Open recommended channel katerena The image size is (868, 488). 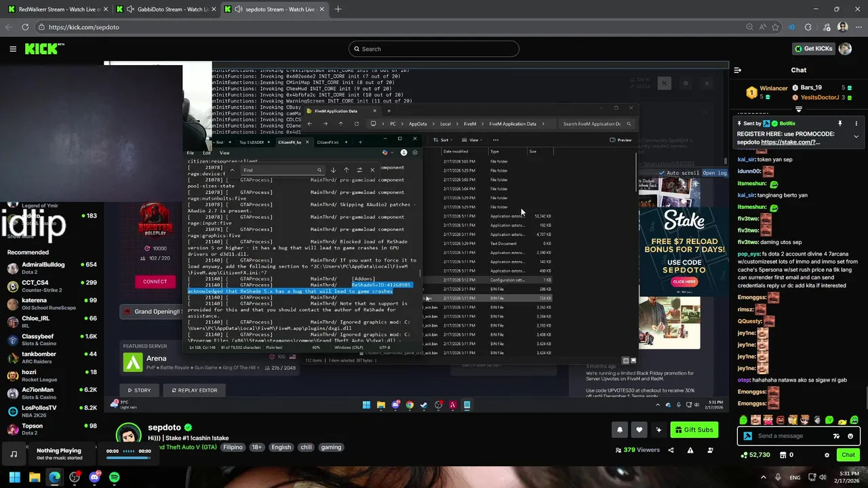[52, 304]
